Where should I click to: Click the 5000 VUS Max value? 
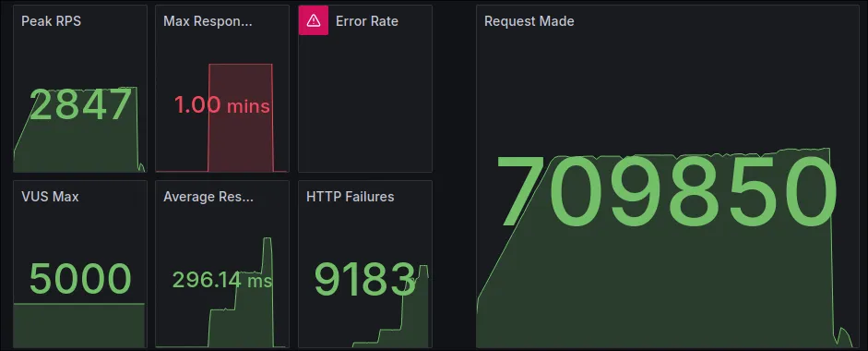point(80,279)
